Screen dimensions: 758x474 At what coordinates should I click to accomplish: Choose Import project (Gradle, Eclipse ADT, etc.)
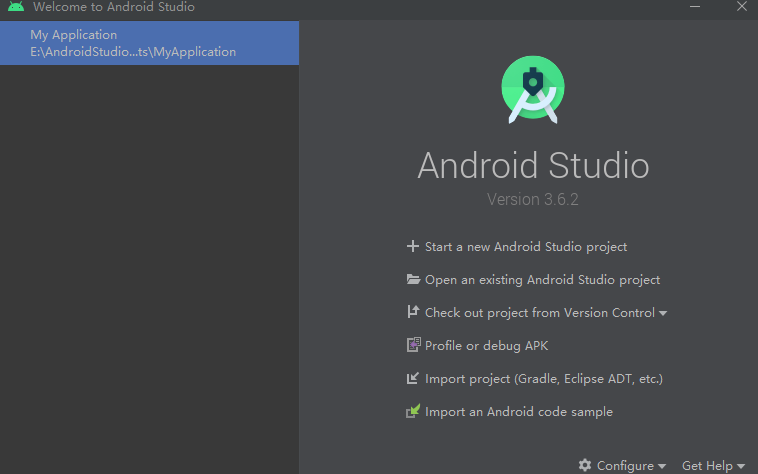543,379
